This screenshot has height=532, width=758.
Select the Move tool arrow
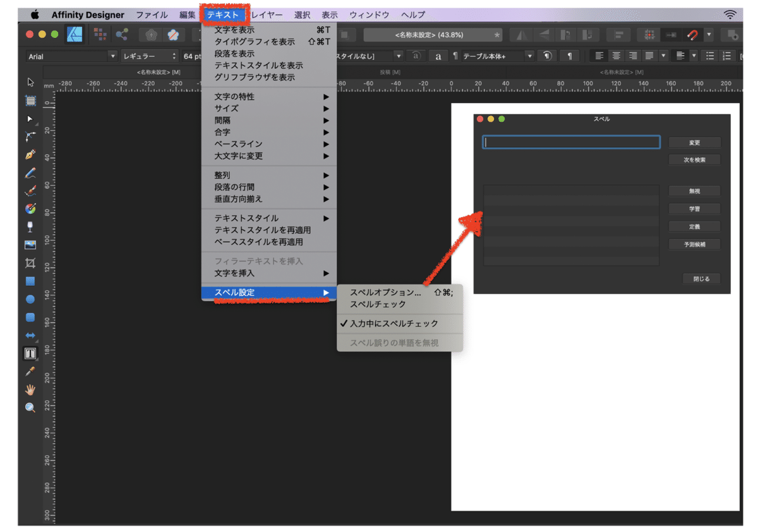[30, 82]
